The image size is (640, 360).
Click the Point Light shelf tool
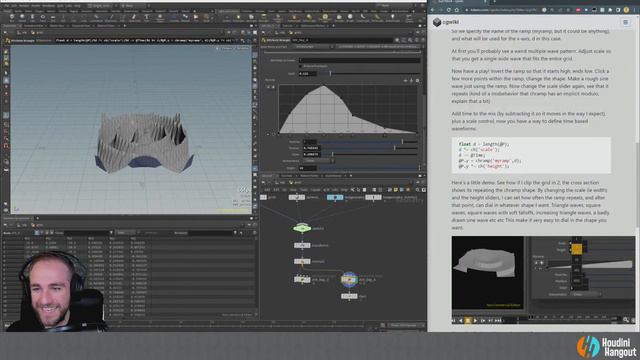click(x=239, y=18)
